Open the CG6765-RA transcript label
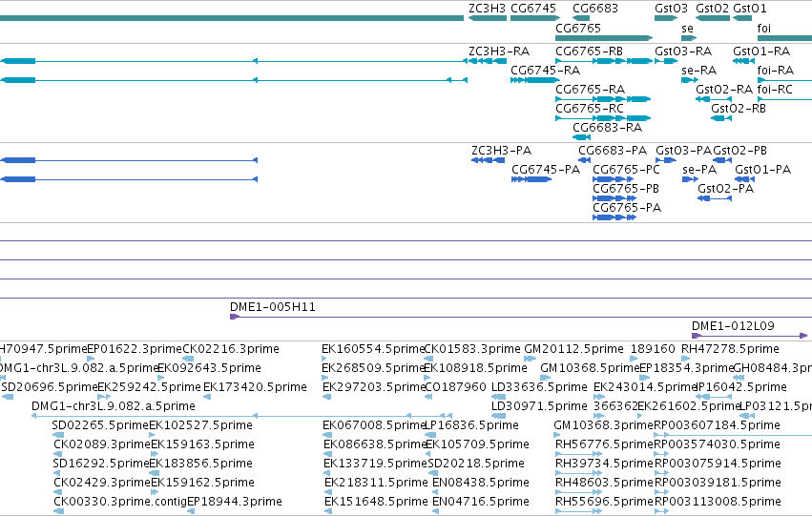The width and height of the screenshot is (812, 516). coord(591,90)
